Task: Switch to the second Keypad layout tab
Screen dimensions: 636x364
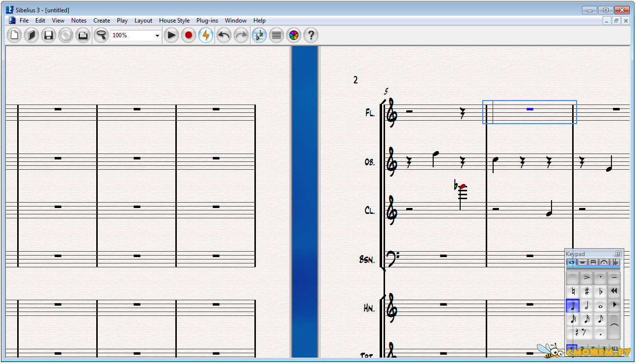Action: [582, 262]
